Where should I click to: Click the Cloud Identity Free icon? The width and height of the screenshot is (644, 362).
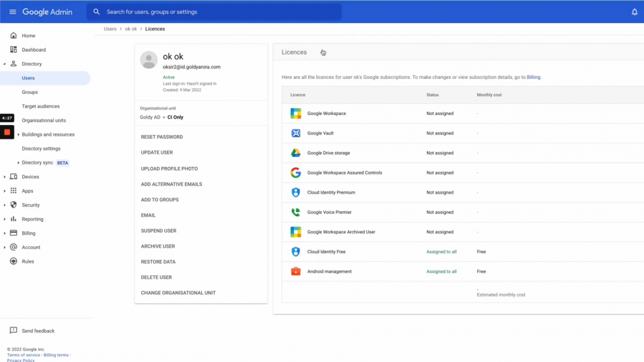tap(296, 251)
